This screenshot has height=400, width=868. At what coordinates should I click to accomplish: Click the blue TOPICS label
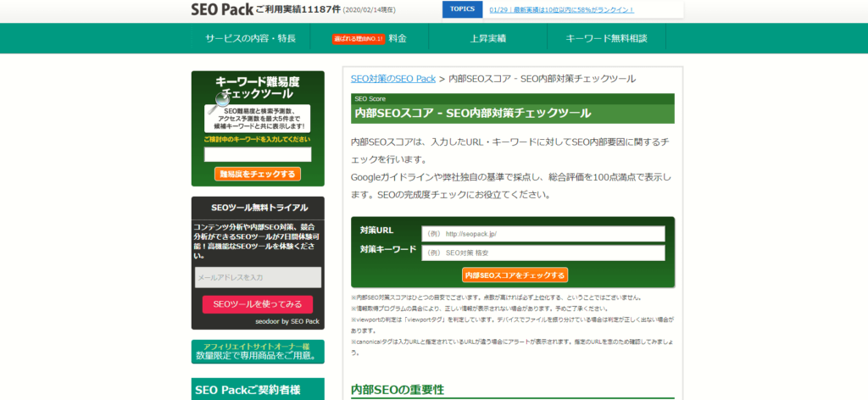point(462,9)
